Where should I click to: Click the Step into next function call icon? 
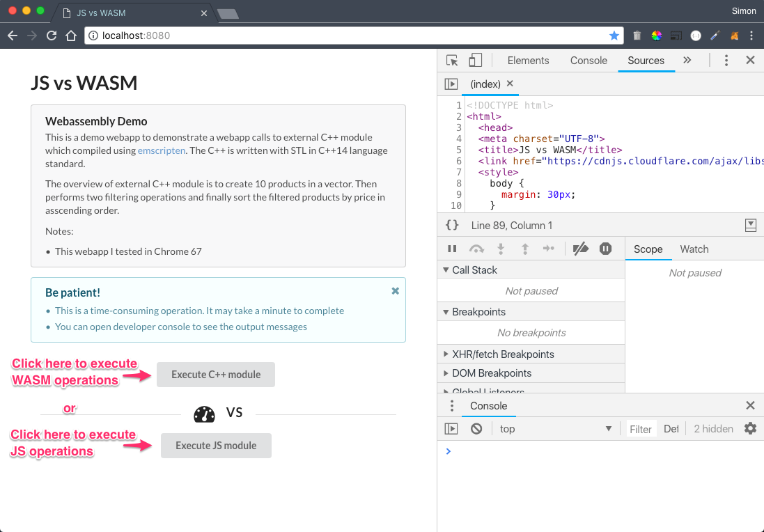[x=501, y=249]
